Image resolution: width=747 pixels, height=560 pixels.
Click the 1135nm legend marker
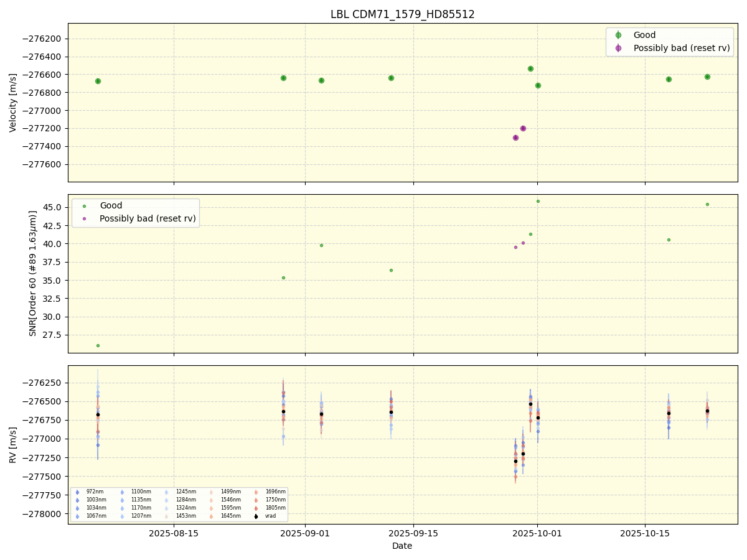pyautogui.click(x=122, y=500)
